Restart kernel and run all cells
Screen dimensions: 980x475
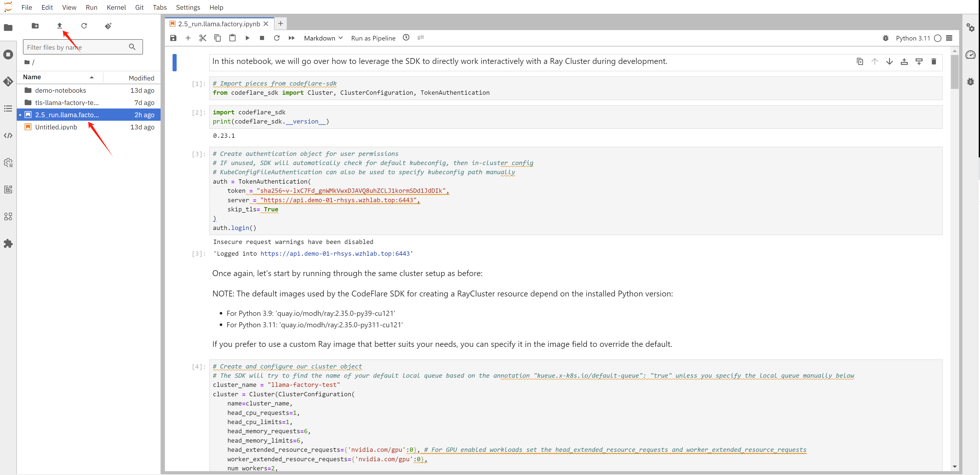click(291, 38)
